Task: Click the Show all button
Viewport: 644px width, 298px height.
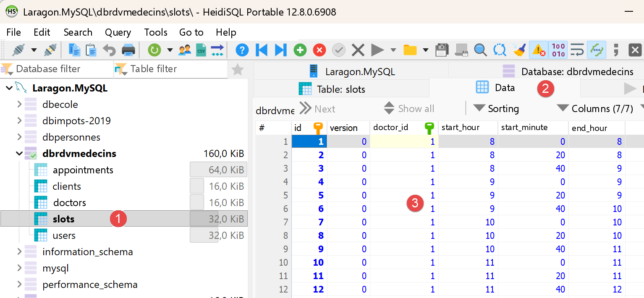Action: [409, 109]
